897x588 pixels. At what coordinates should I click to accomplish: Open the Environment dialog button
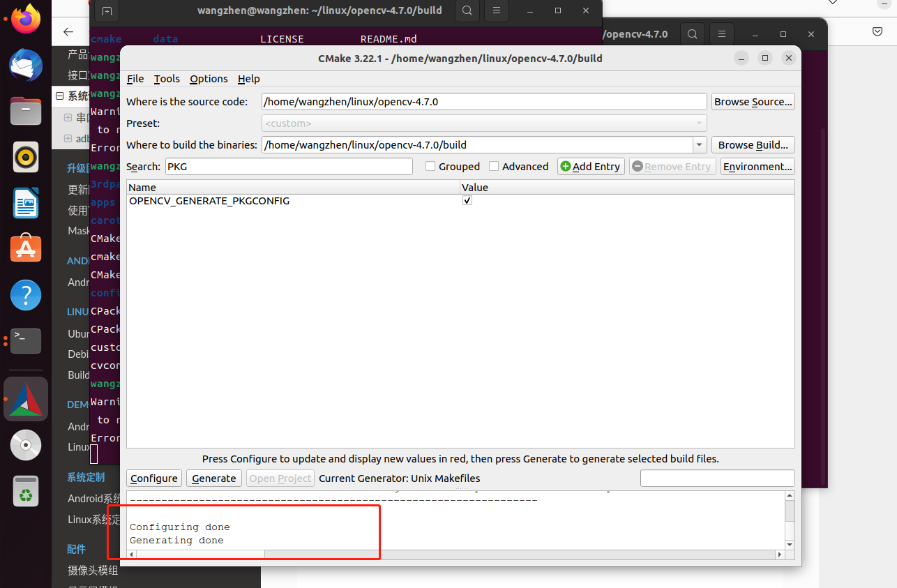pyautogui.click(x=757, y=166)
